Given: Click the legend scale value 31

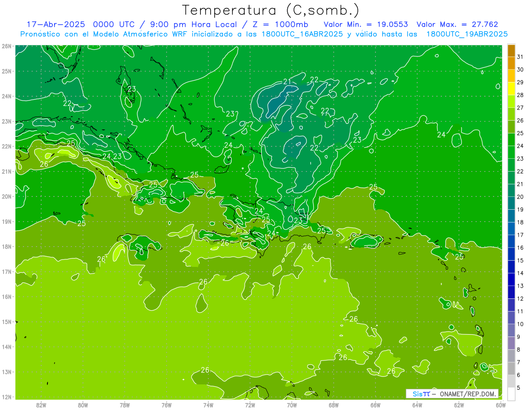Looking at the screenshot, I should 520,57.
